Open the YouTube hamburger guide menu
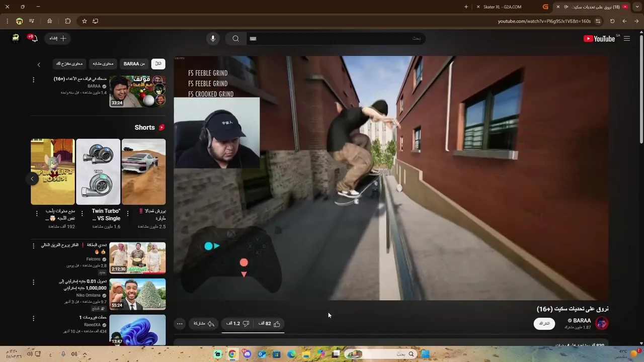Image resolution: width=644 pixels, height=362 pixels. 627,39
